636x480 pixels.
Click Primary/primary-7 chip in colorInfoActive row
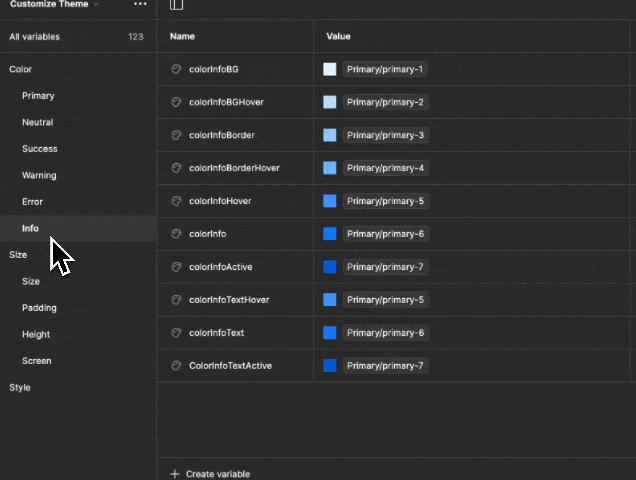tap(385, 267)
